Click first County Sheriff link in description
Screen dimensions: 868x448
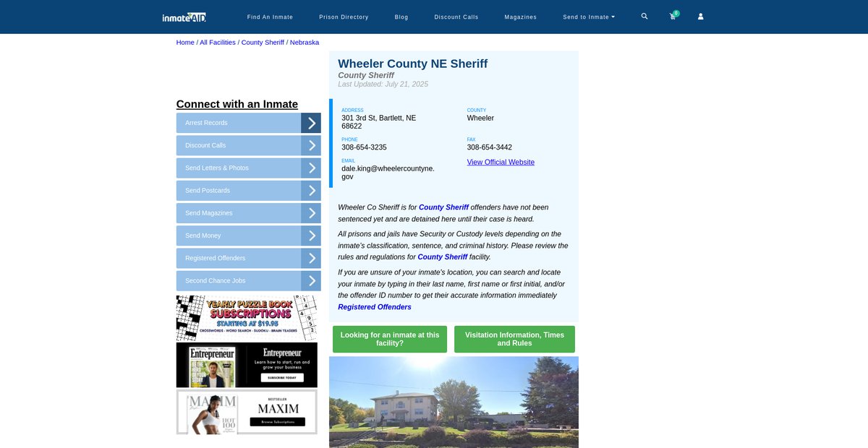point(443,207)
